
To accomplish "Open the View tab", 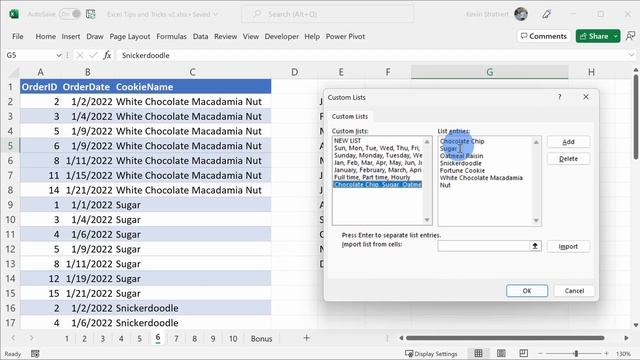I will (251, 36).
